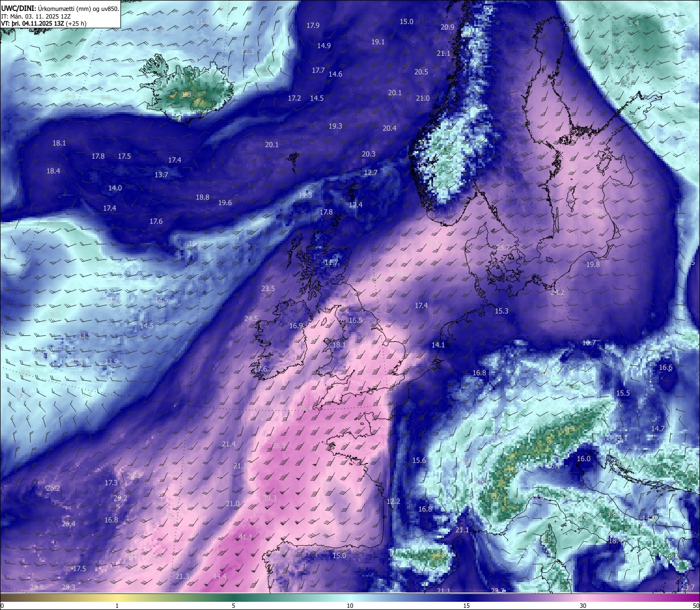Click the map value "16.0"
This screenshot has height=610, width=700.
click(584, 459)
